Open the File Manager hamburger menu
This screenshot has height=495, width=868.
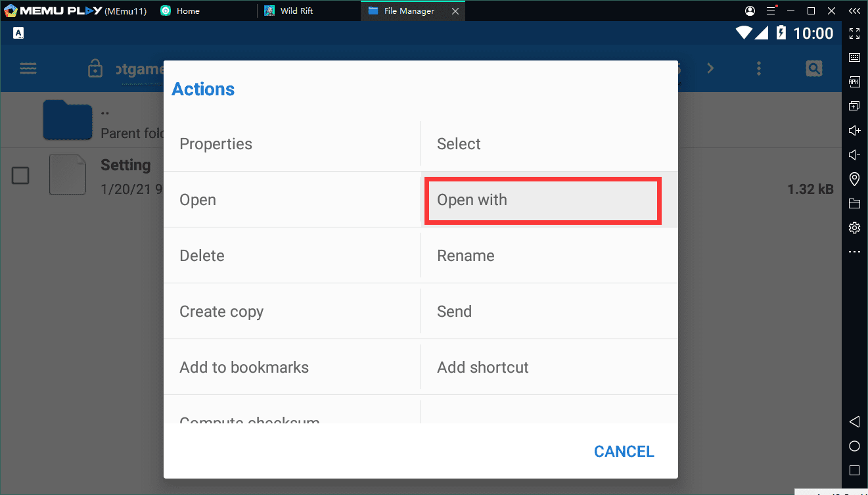pyautogui.click(x=28, y=68)
